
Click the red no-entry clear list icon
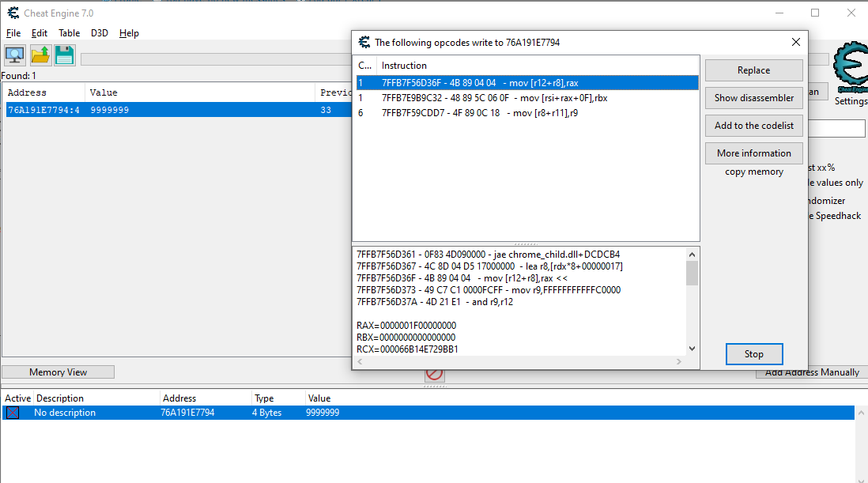(434, 374)
